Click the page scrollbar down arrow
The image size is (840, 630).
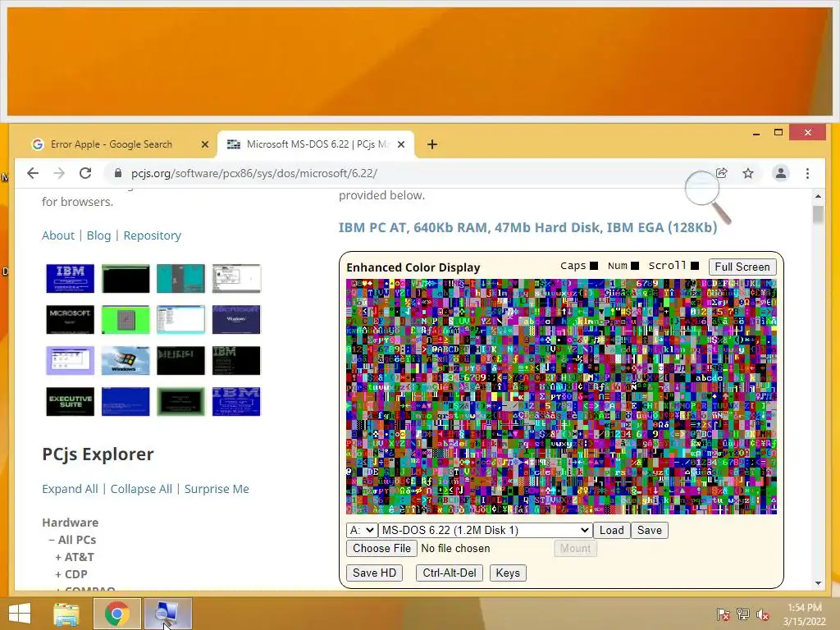point(818,583)
